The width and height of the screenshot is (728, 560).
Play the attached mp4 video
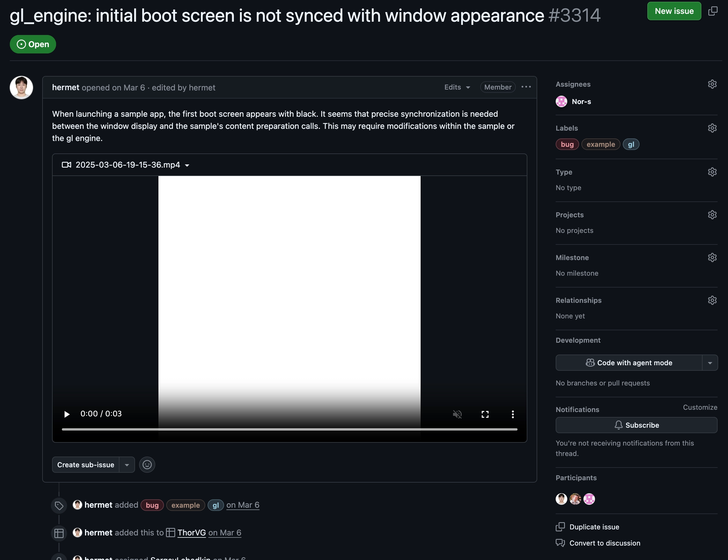point(67,414)
